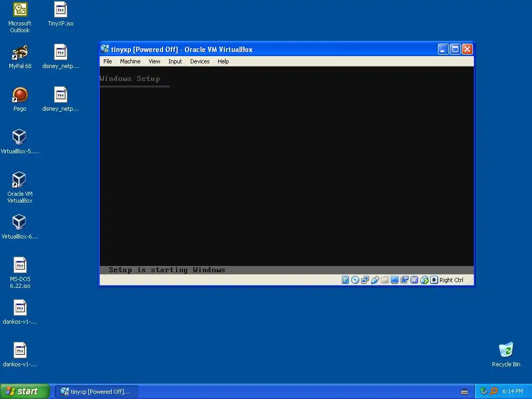The height and width of the screenshot is (399, 532).
Task: Open the Help menu in VirtualBox
Action: (223, 61)
